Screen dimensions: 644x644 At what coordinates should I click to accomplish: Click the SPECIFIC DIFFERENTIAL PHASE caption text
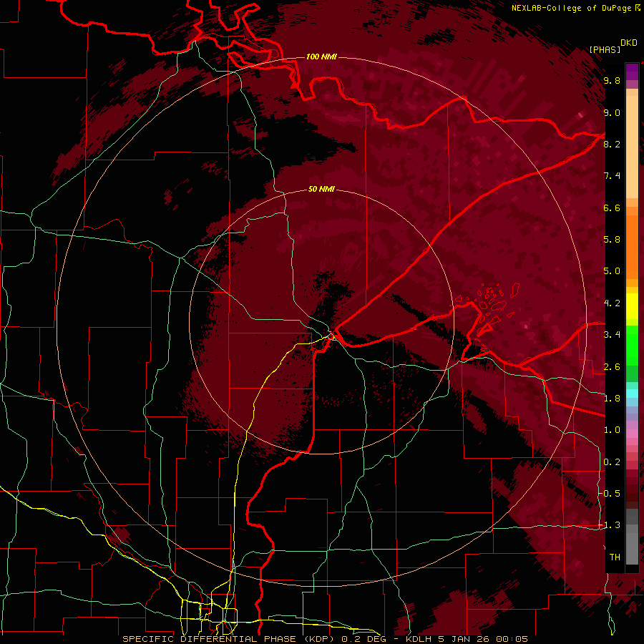coord(209,639)
